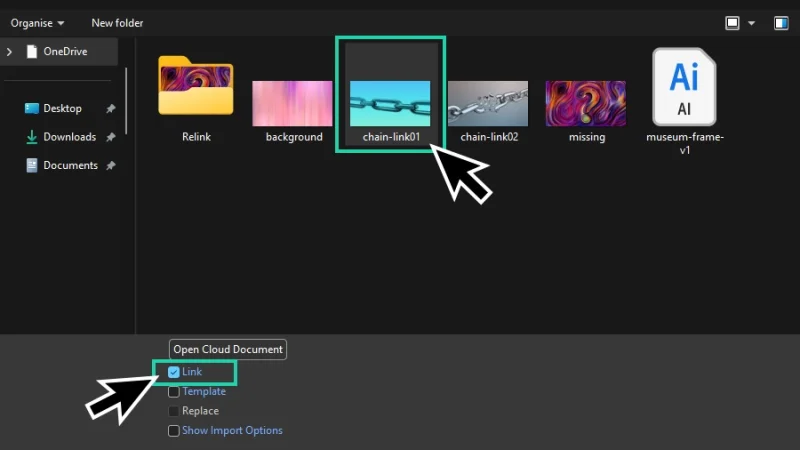800x450 pixels.
Task: Enable the Template checkbox
Action: pyautogui.click(x=174, y=392)
